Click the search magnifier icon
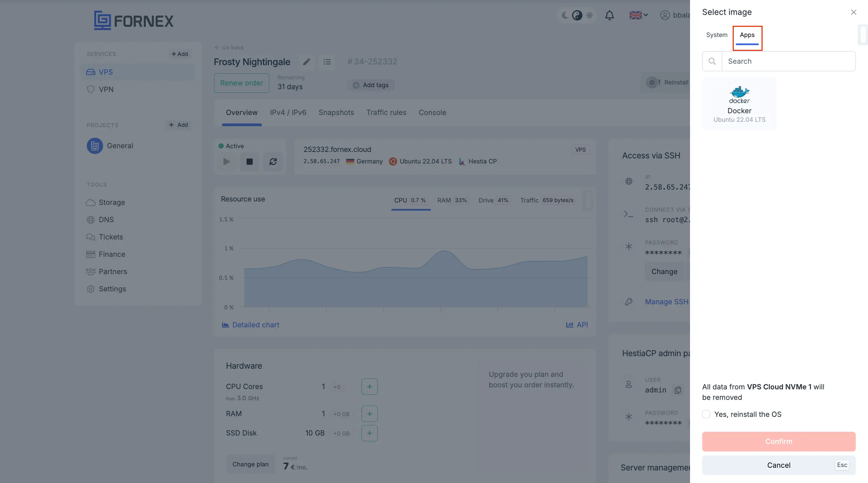 [712, 61]
